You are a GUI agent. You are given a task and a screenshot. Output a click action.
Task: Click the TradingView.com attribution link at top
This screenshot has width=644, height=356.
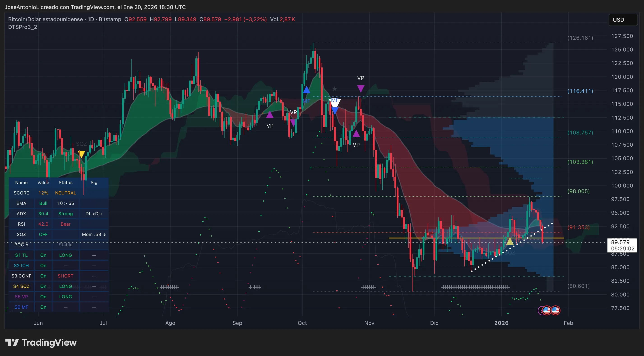click(x=92, y=7)
